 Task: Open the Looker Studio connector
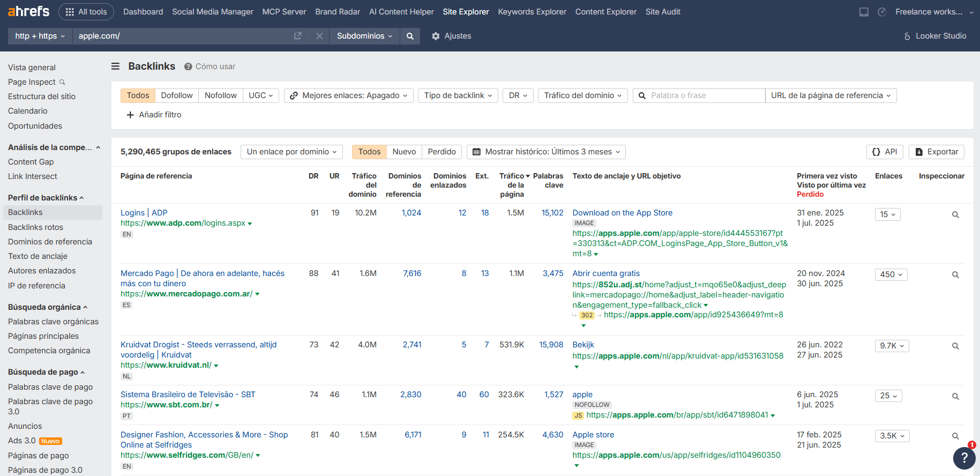click(x=935, y=36)
